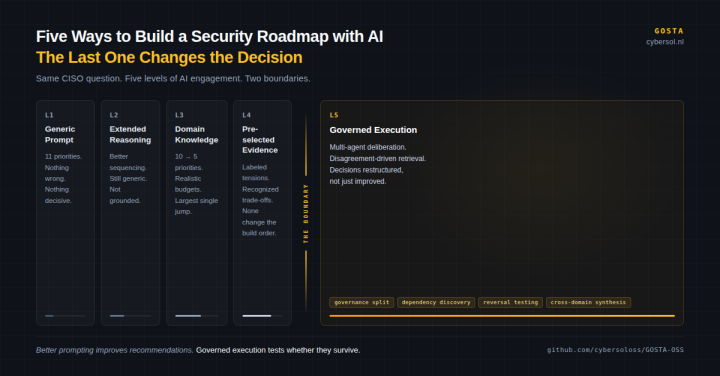Click the 'governance split' tag

coord(361,302)
